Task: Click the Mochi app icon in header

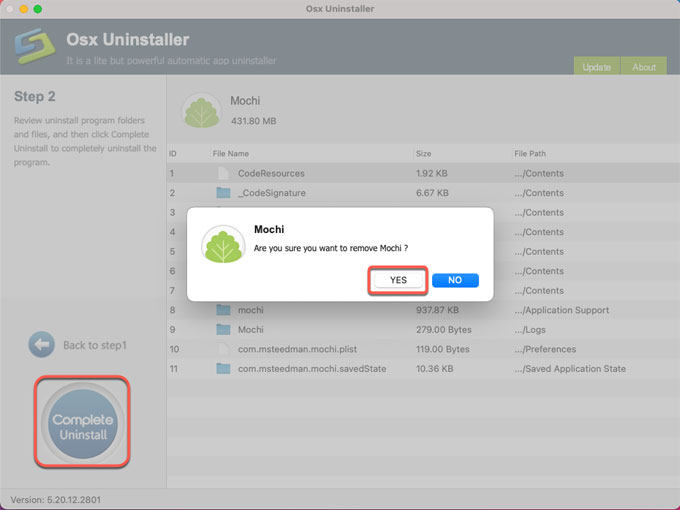Action: tap(200, 110)
